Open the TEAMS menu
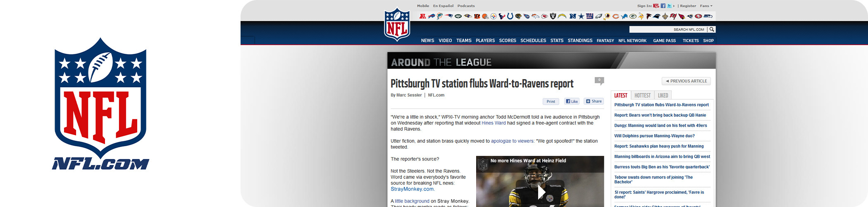 click(x=464, y=41)
